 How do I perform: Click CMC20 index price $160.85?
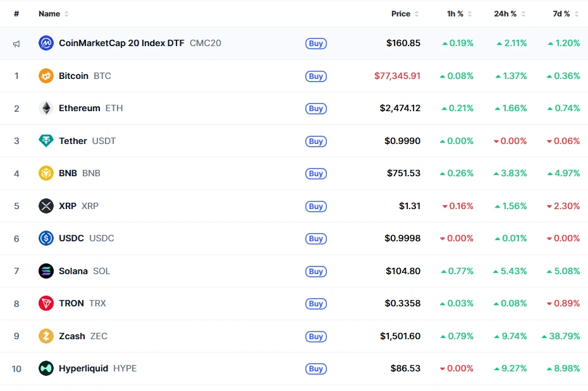[403, 43]
